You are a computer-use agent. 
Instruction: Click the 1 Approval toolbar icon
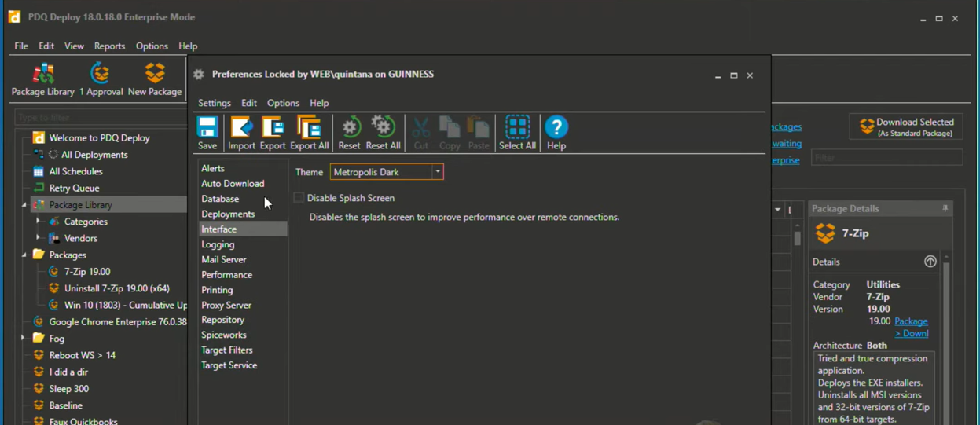coord(101,79)
